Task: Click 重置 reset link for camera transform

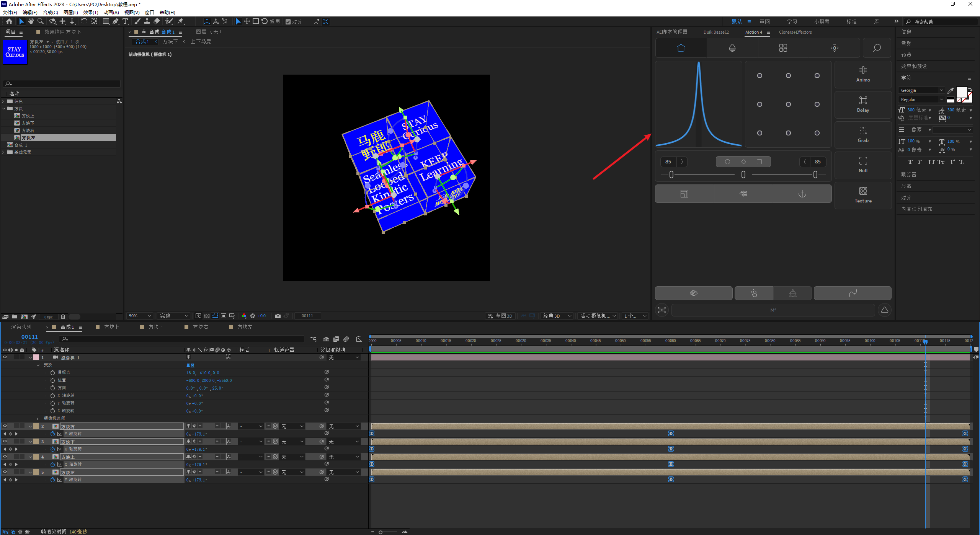Action: click(190, 365)
